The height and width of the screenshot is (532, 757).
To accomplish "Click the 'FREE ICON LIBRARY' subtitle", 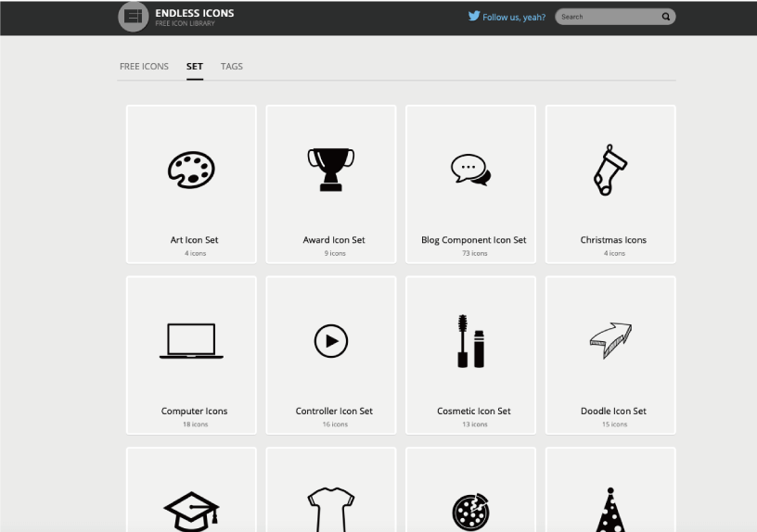I will coord(185,23).
